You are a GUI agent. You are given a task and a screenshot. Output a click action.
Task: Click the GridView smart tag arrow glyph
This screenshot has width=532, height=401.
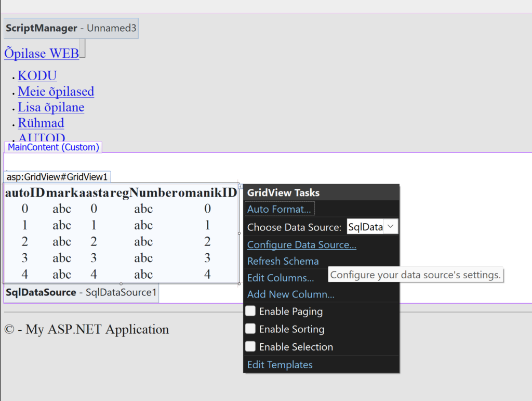coord(240,186)
